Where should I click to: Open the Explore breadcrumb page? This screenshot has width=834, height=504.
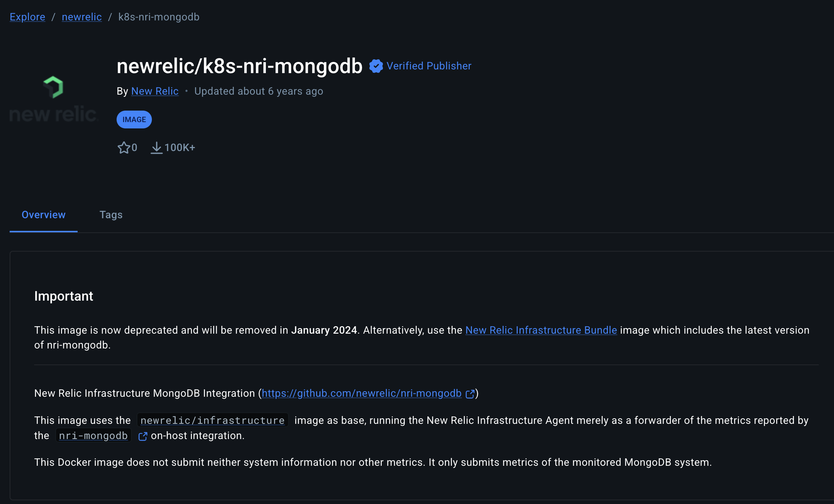tap(27, 17)
